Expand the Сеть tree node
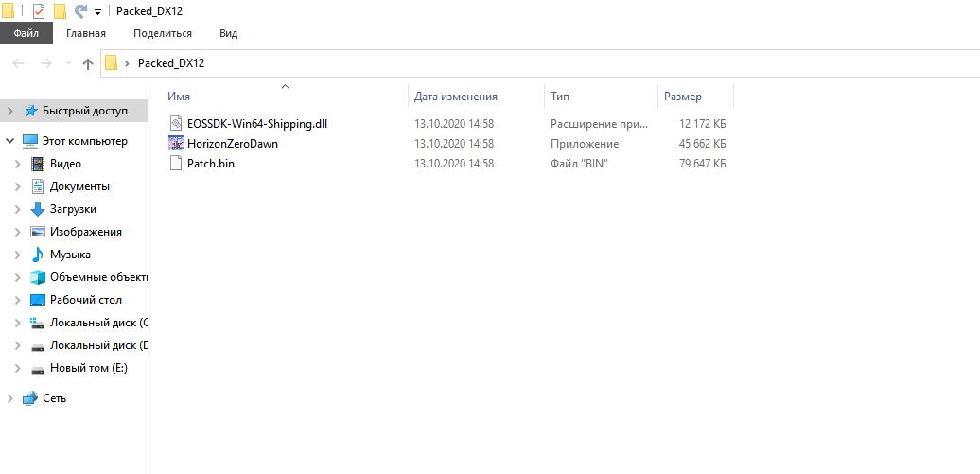The width and height of the screenshot is (980, 474). click(9, 398)
